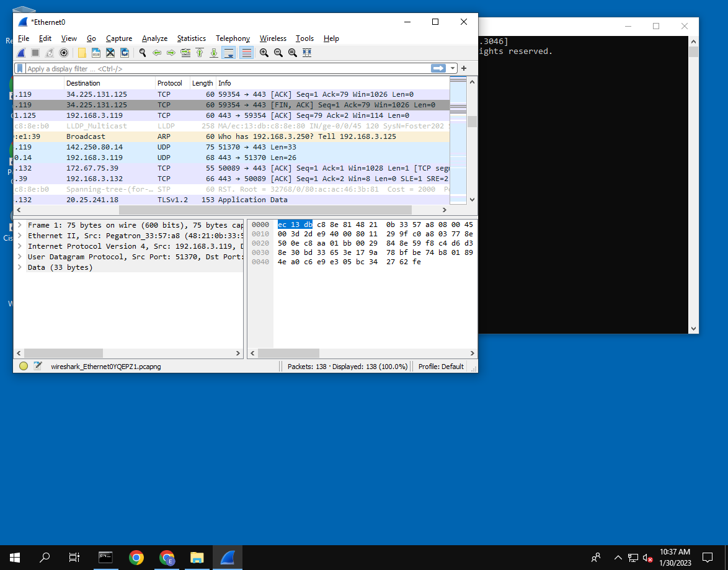This screenshot has width=728, height=570.
Task: Click the packet list horizontal scrollbar
Action: (x=265, y=210)
